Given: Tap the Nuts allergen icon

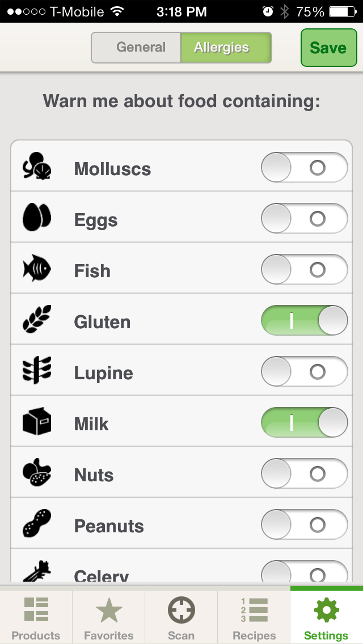Looking at the screenshot, I should click(37, 473).
